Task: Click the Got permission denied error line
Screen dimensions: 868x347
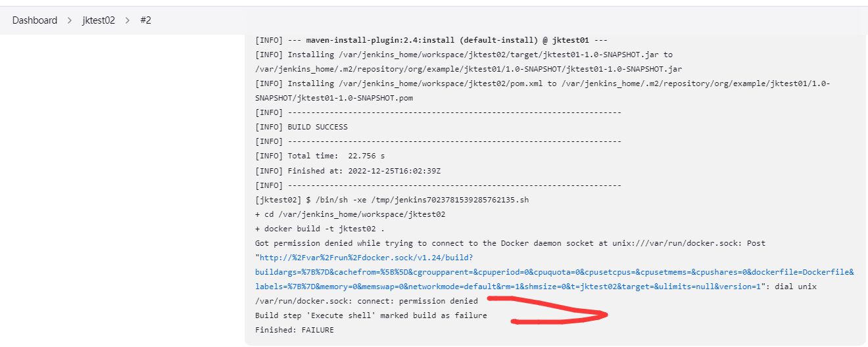Action: point(510,243)
